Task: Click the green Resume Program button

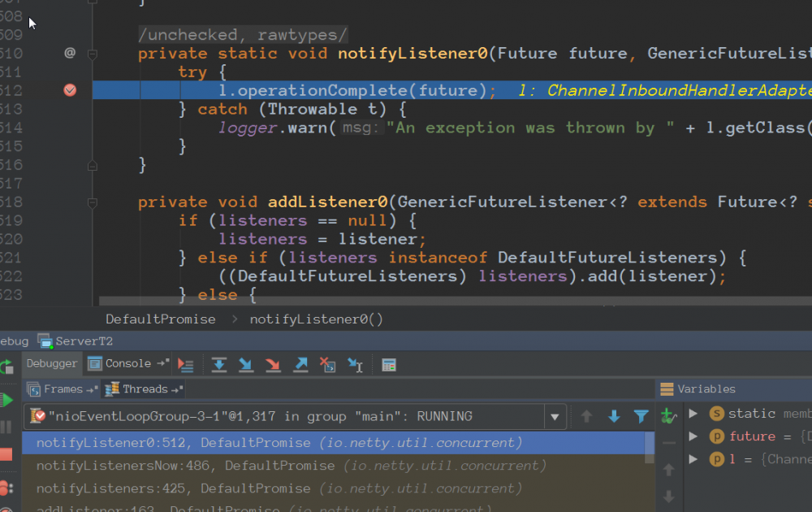Action: click(x=6, y=400)
